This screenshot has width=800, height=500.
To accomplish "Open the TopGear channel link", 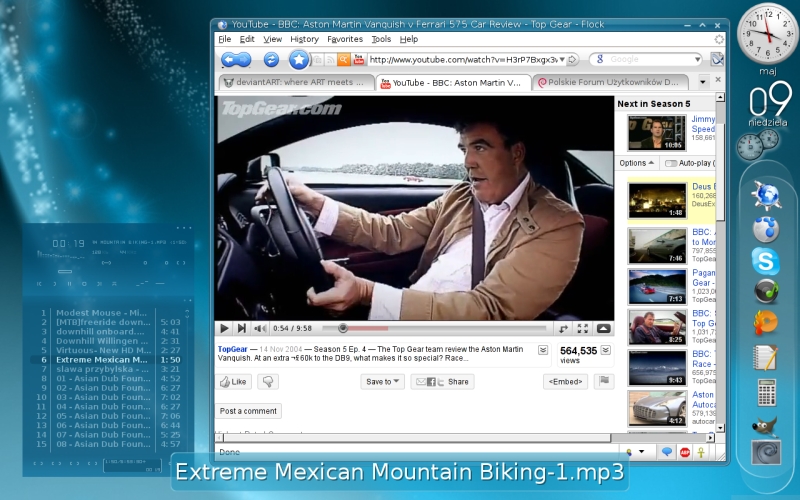I will 233,349.
